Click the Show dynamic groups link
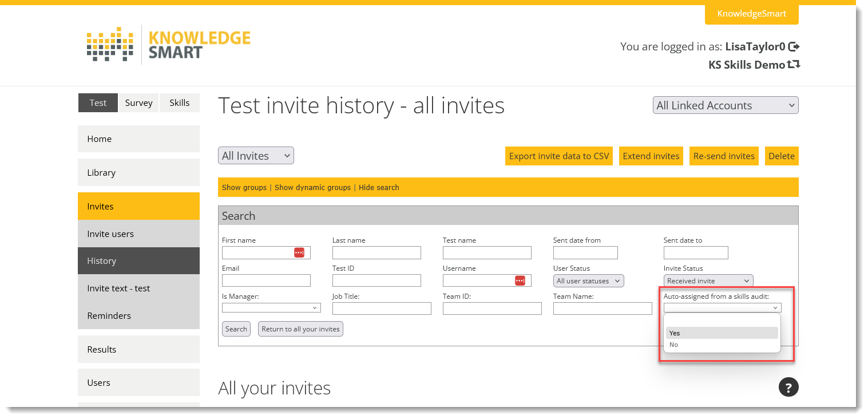Screen dimensions: 868x419 point(313,188)
